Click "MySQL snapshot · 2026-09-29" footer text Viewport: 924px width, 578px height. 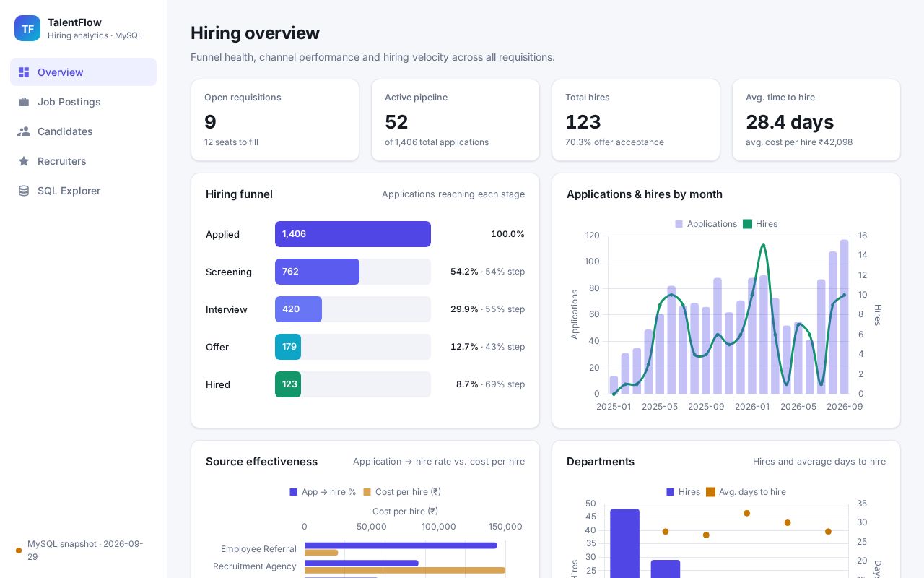click(x=85, y=551)
